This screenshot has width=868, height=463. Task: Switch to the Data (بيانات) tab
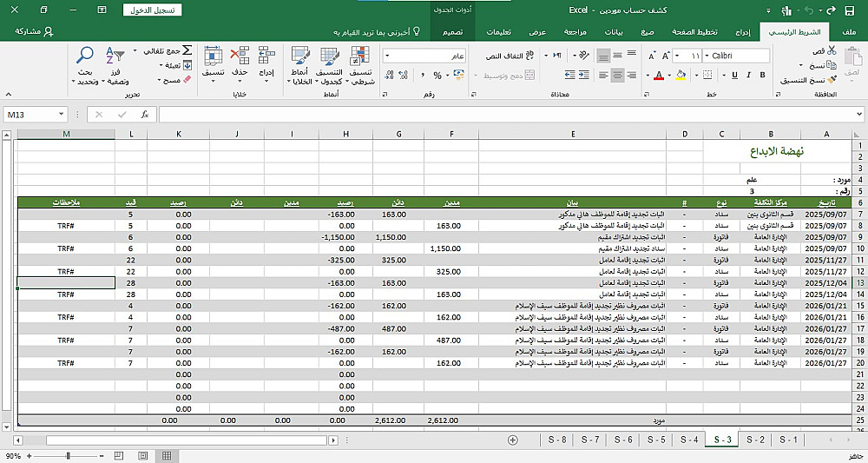tap(614, 32)
